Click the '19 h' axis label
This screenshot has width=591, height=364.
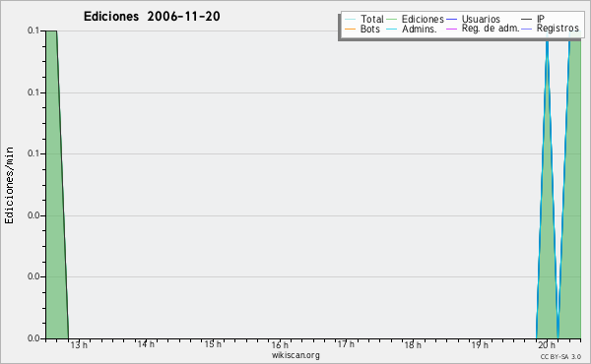coord(480,344)
